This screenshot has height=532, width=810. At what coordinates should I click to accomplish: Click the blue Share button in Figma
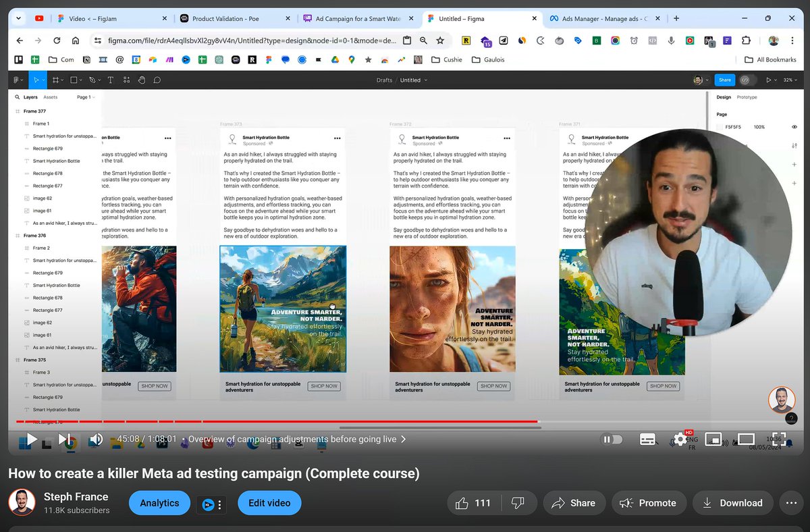(724, 80)
